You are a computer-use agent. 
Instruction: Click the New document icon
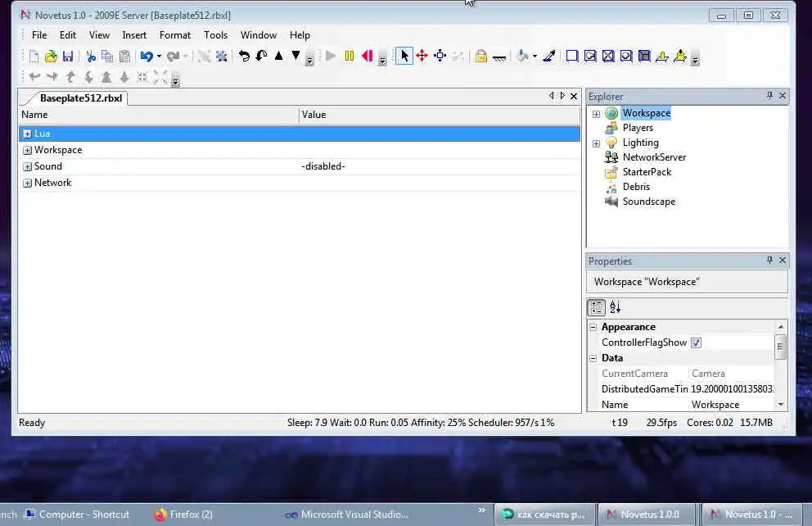click(x=34, y=56)
